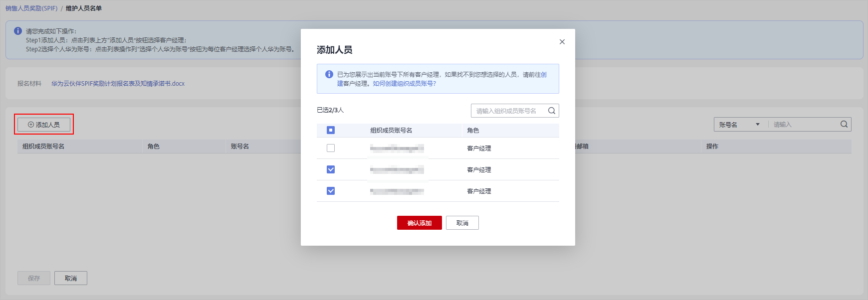
Task: Click the search magnifier in the dialog's account search box
Action: pyautogui.click(x=552, y=111)
